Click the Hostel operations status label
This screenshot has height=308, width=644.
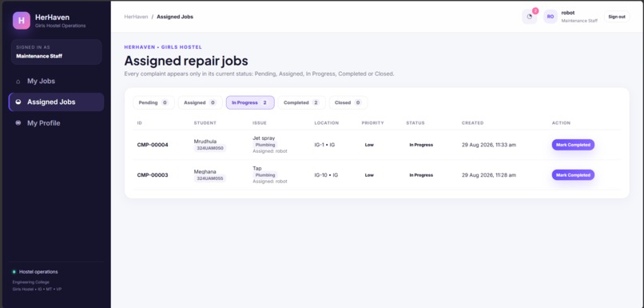(x=38, y=272)
